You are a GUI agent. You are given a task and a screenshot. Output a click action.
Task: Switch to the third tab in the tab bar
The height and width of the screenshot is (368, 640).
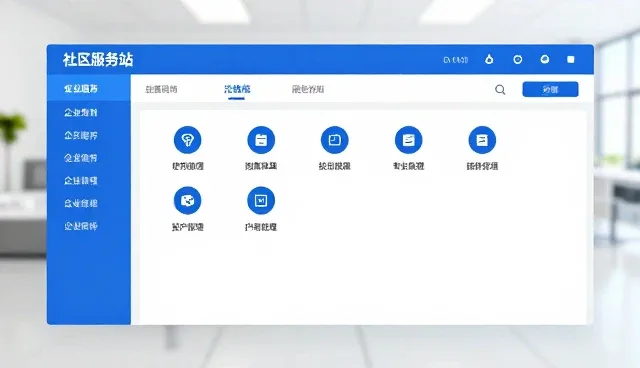(x=308, y=89)
